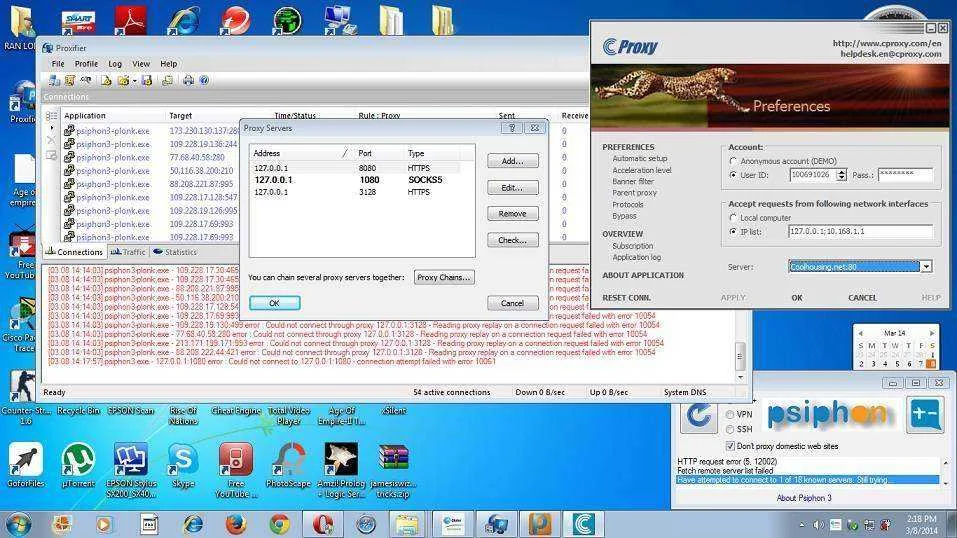Toggle Don't proxy domestic web sites checkbox
The image size is (957, 538).
[730, 446]
